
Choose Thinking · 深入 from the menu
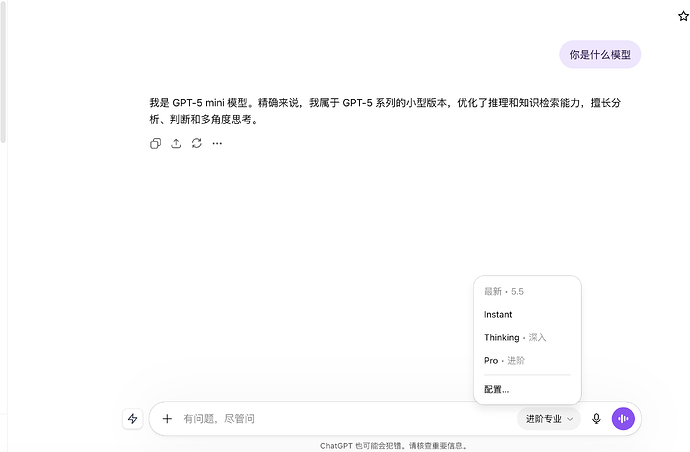pyautogui.click(x=527, y=338)
